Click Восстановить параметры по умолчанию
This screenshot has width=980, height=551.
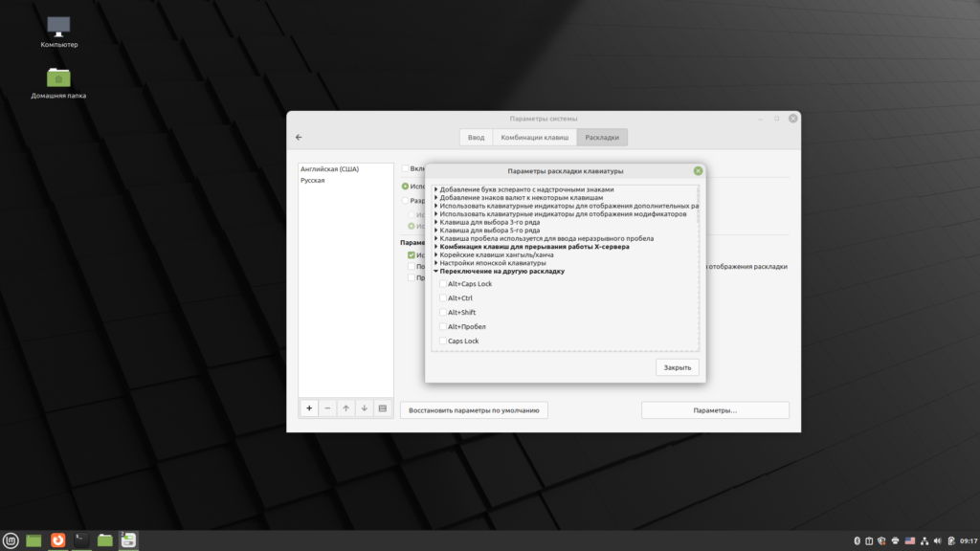(474, 410)
